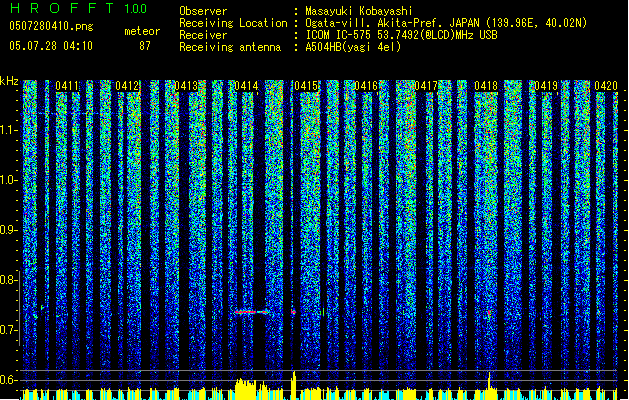This screenshot has width=629, height=400.
Task: Click the HROFFT 1.0.0 title text
Action: coord(78,8)
